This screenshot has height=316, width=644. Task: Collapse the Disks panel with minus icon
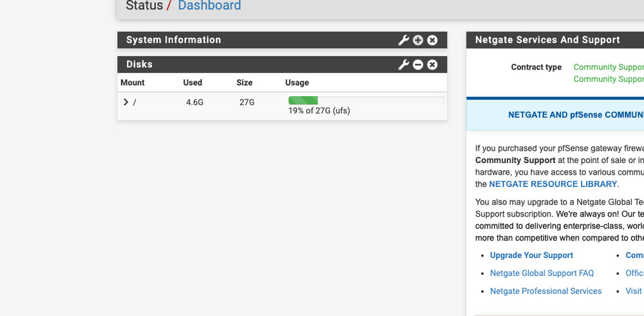(418, 64)
